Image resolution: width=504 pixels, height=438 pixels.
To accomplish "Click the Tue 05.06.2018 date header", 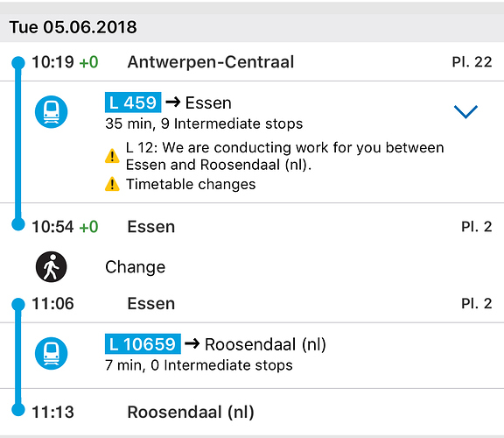I will pos(73,27).
